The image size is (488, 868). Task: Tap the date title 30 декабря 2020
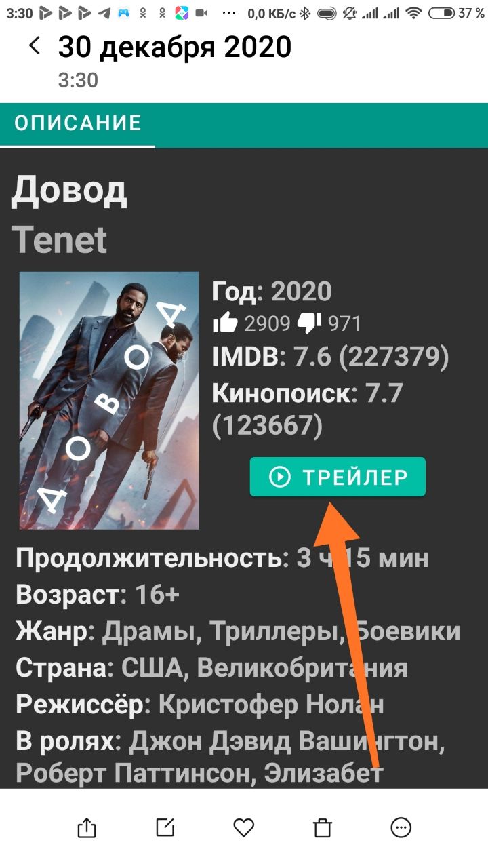pyautogui.click(x=175, y=46)
